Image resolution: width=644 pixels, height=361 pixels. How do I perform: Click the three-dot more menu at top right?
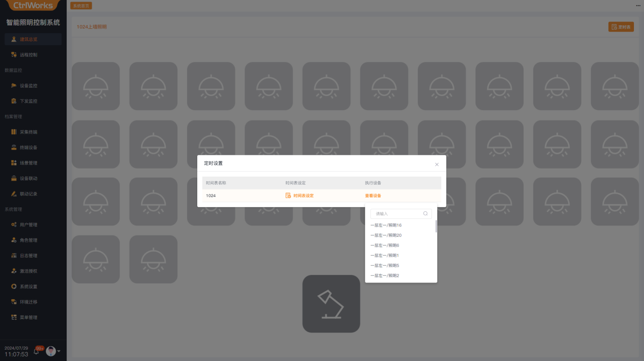pyautogui.click(x=638, y=6)
